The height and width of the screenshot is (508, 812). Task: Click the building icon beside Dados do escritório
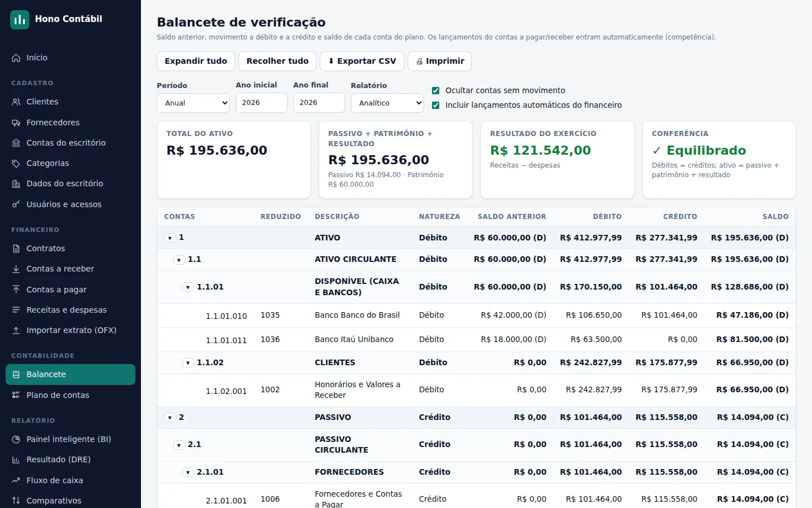(16, 183)
